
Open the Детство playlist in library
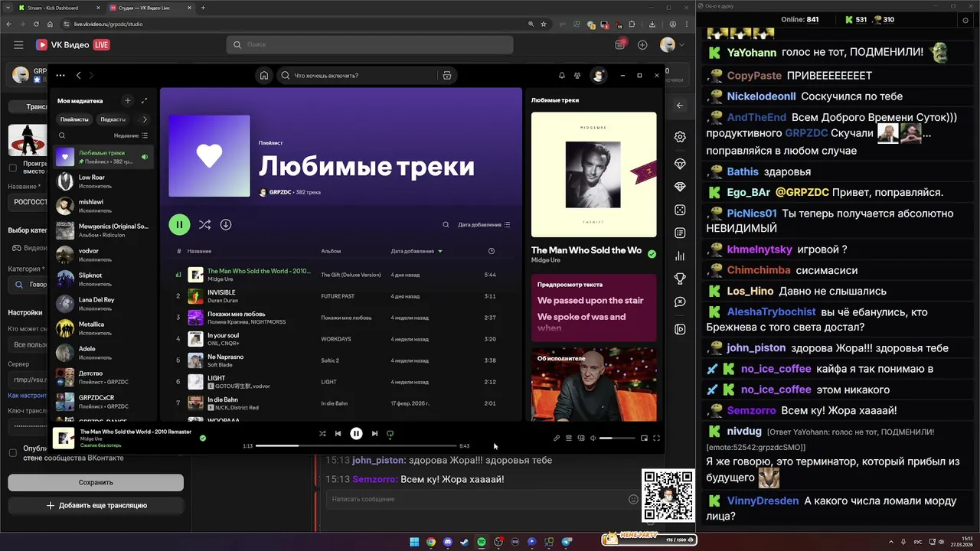[x=104, y=377]
